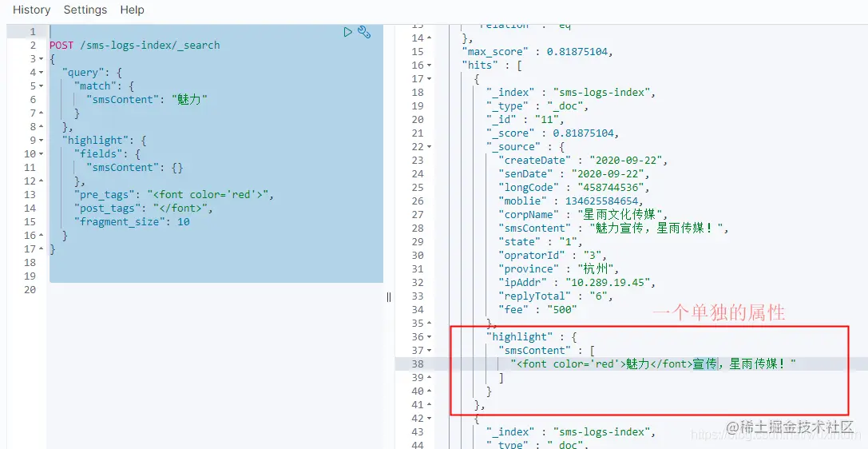This screenshot has width=868, height=449.
Task: Collapse the "query" fold at line 4
Action: [x=42, y=73]
